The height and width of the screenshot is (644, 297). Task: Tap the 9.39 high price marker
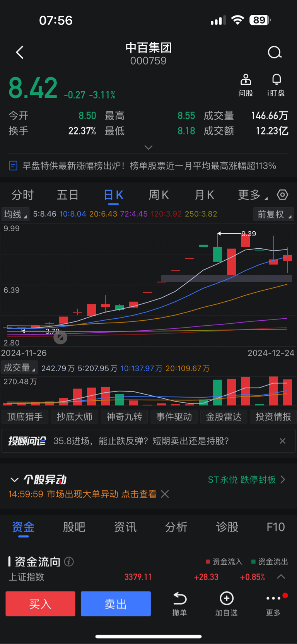coord(249,234)
